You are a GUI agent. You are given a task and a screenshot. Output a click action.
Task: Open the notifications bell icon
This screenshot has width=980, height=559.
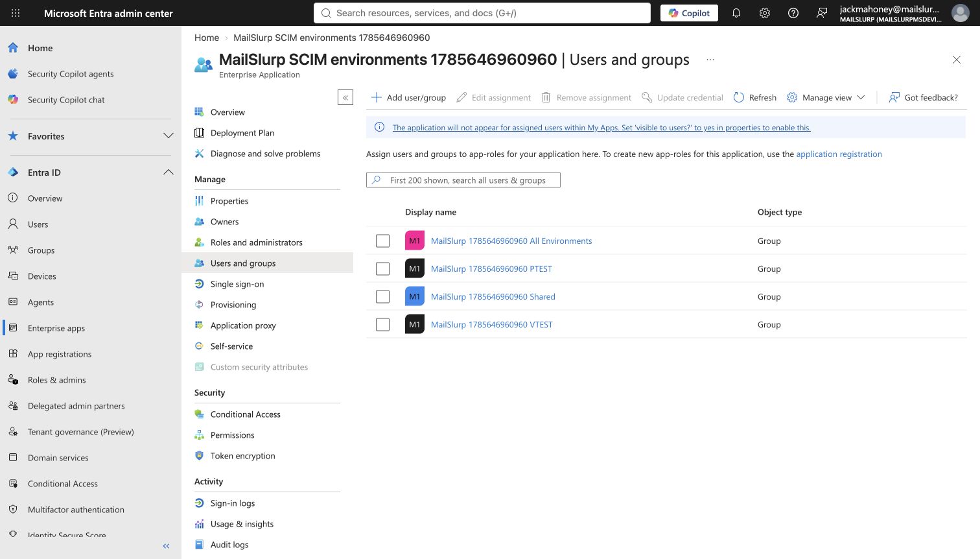[736, 13]
